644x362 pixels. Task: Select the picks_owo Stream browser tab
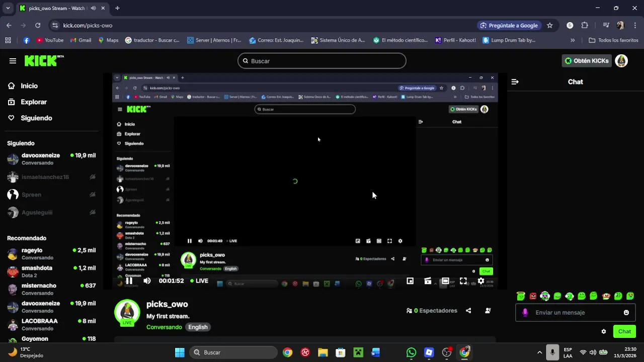(58, 8)
